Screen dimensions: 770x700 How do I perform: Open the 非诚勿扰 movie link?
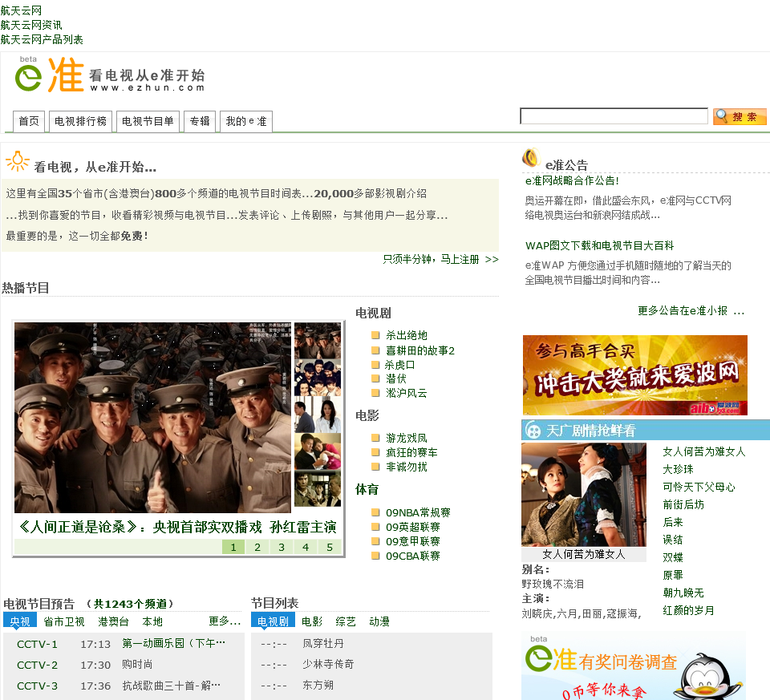pyautogui.click(x=406, y=467)
